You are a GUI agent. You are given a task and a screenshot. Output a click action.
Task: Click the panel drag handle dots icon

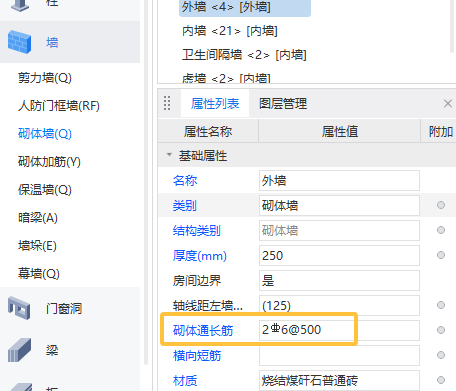point(167,103)
